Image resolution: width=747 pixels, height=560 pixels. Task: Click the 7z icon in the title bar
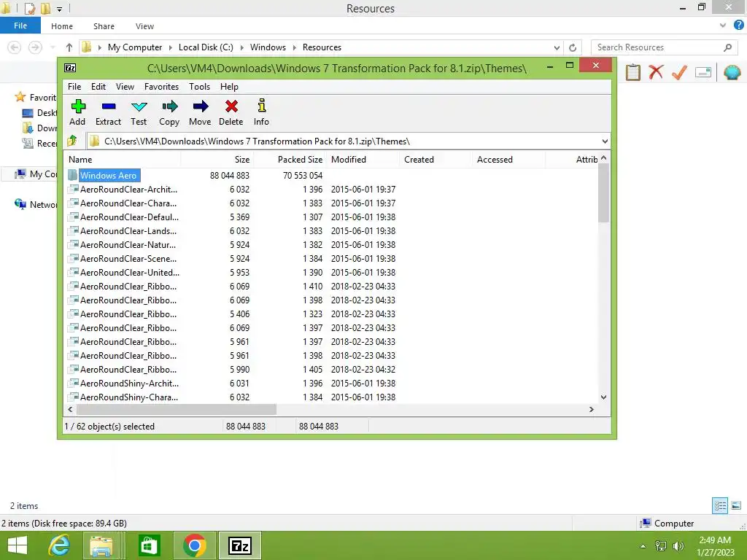click(x=70, y=68)
